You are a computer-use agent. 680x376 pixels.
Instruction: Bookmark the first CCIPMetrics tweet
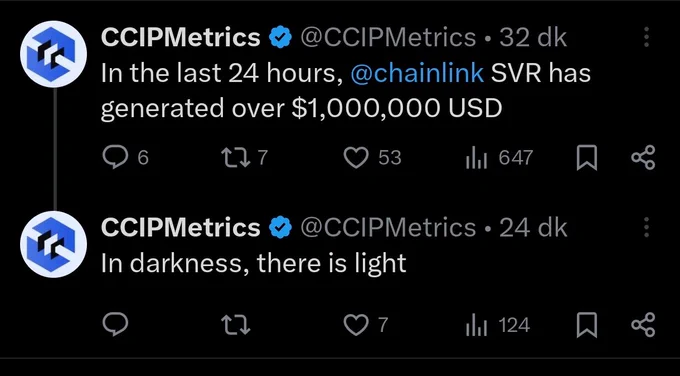pyautogui.click(x=587, y=157)
